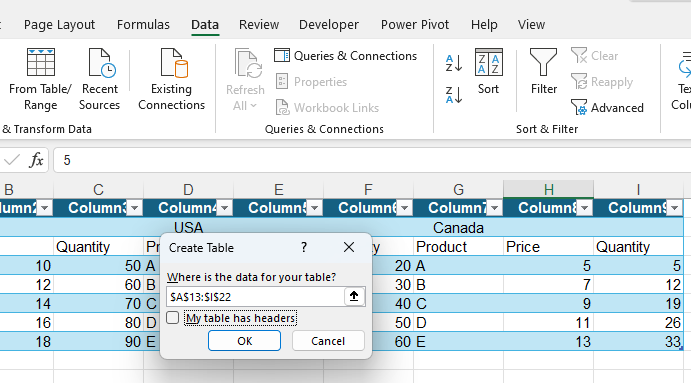
Task: Click the Product header cell
Action: pyautogui.click(x=458, y=246)
